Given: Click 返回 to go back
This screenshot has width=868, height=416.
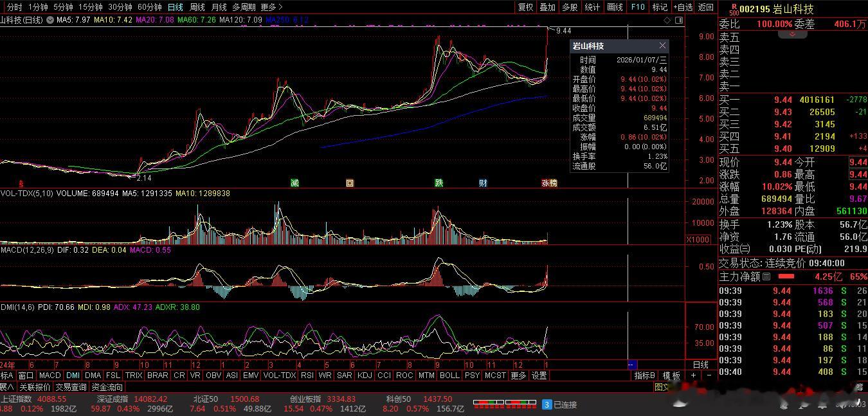Looking at the screenshot, I should click(706, 7).
